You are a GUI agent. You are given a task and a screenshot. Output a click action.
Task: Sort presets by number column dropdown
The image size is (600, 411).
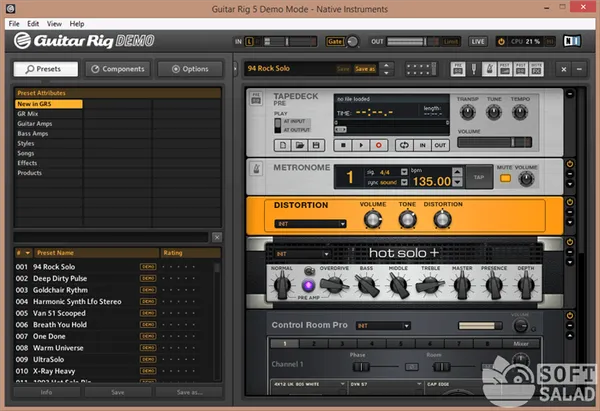[x=28, y=253]
